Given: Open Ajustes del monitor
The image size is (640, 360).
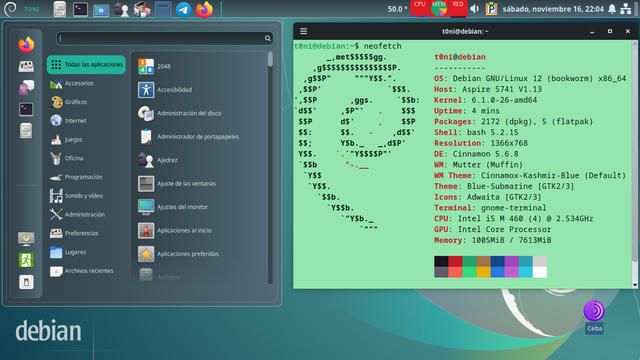Looking at the screenshot, I should coord(200,207).
